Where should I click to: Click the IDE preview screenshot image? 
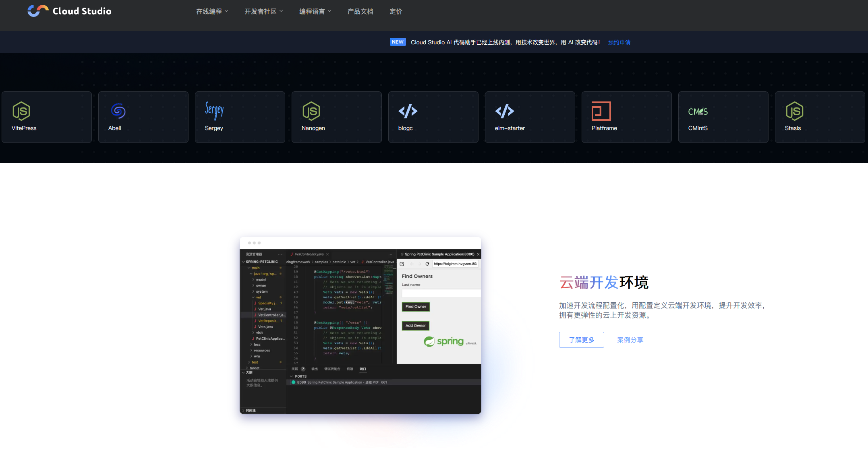(x=360, y=325)
